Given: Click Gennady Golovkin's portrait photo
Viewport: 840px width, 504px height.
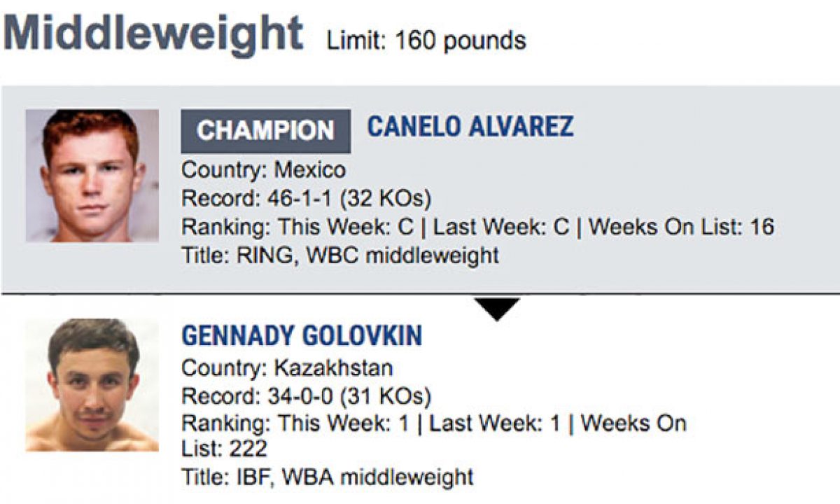Looking at the screenshot, I should [x=92, y=384].
